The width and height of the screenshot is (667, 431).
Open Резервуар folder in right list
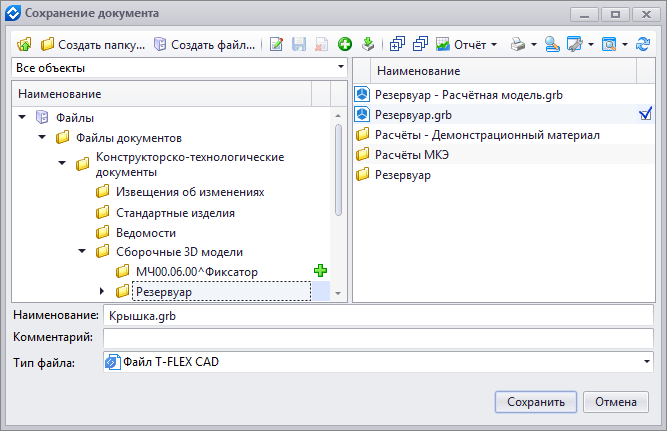click(402, 175)
